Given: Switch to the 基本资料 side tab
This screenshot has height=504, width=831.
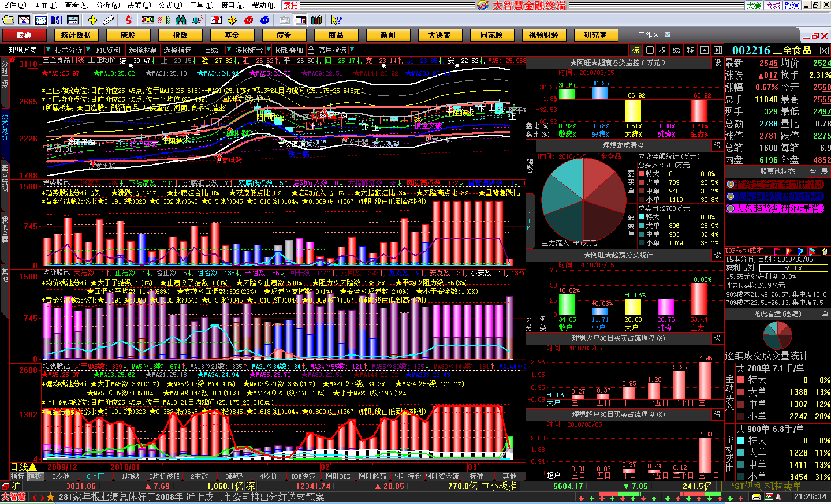Looking at the screenshot, I should (x=5, y=179).
